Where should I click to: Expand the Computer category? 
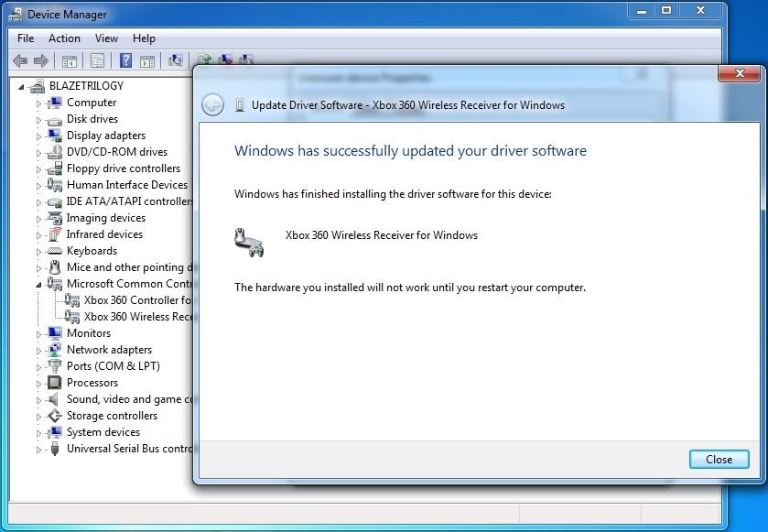[38, 103]
